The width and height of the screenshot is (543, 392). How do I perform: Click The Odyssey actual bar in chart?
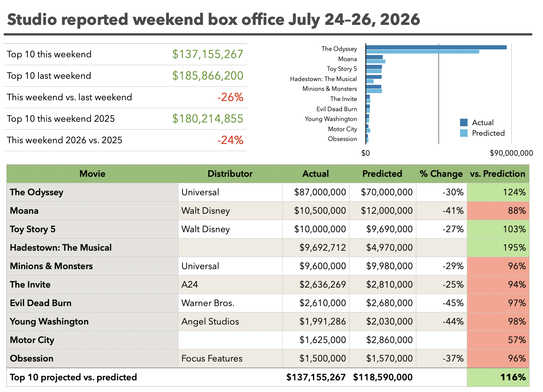pyautogui.click(x=436, y=47)
